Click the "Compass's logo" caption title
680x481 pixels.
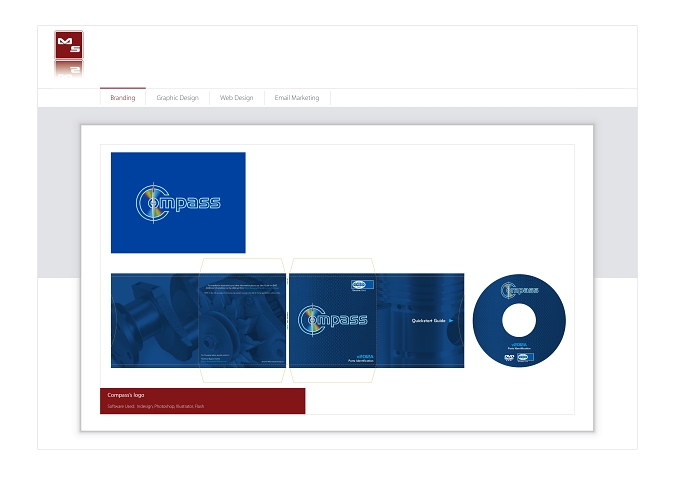[x=126, y=395]
